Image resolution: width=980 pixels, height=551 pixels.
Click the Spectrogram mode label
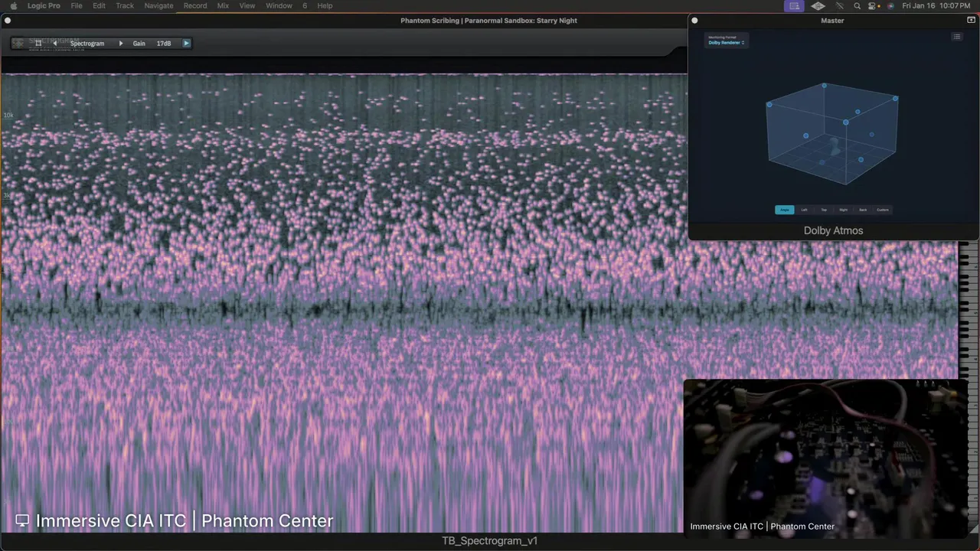[87, 44]
